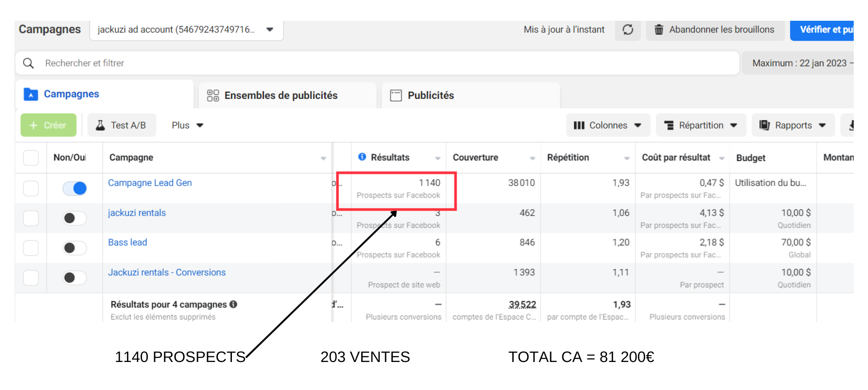The width and height of the screenshot is (868, 390).
Task: Click the 1 393 Couverture value
Action: coord(524,273)
